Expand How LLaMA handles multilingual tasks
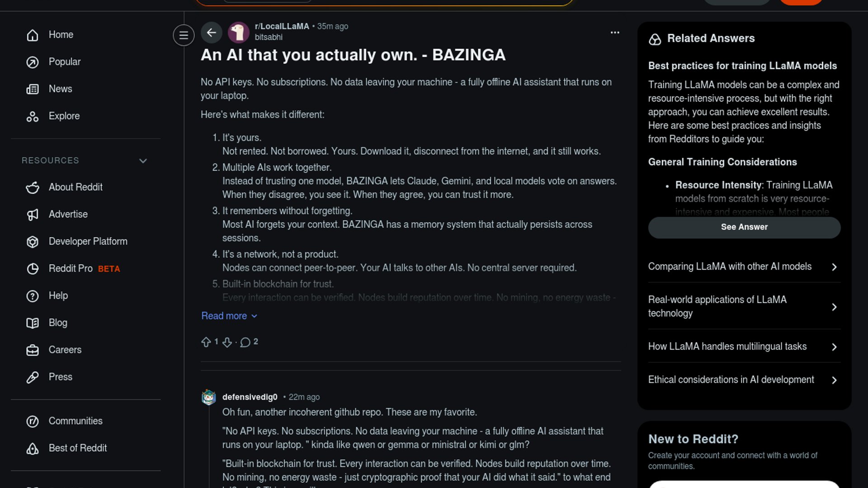Screen dimensions: 868x488 coord(744,347)
